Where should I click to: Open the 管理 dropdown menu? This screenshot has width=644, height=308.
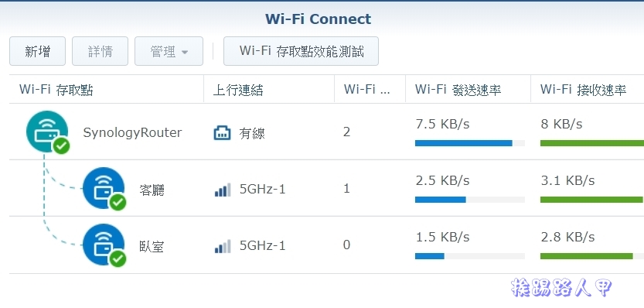169,51
